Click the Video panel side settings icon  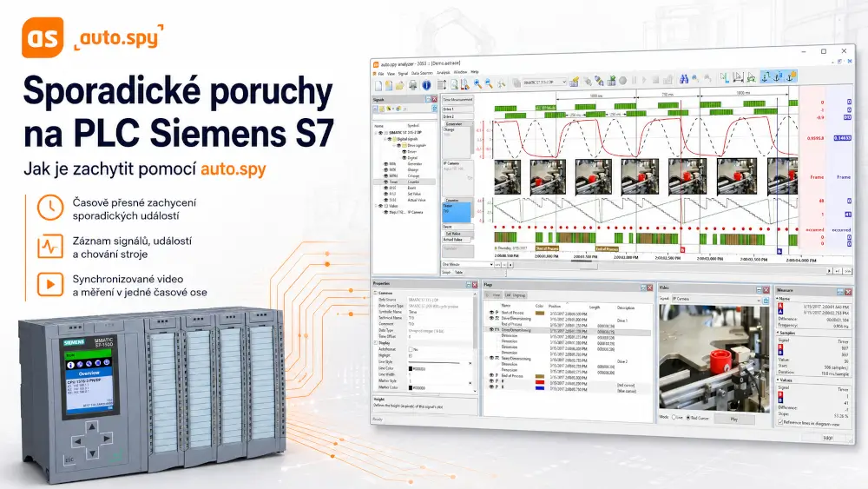pos(766,301)
